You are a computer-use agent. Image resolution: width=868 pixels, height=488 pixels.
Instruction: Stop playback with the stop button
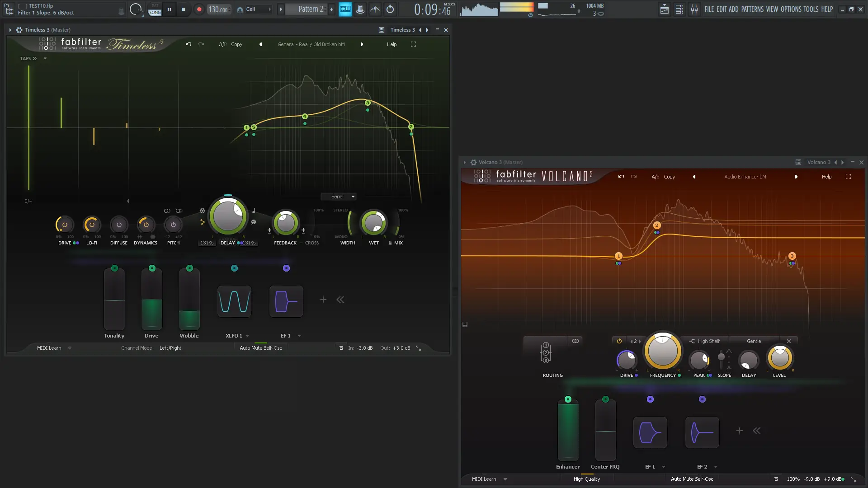[183, 9]
